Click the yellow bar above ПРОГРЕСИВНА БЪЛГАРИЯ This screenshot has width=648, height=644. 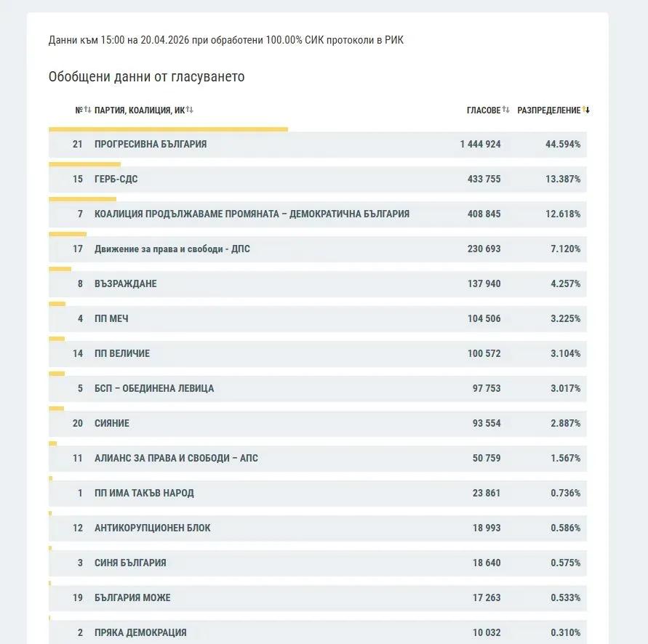click(x=168, y=129)
